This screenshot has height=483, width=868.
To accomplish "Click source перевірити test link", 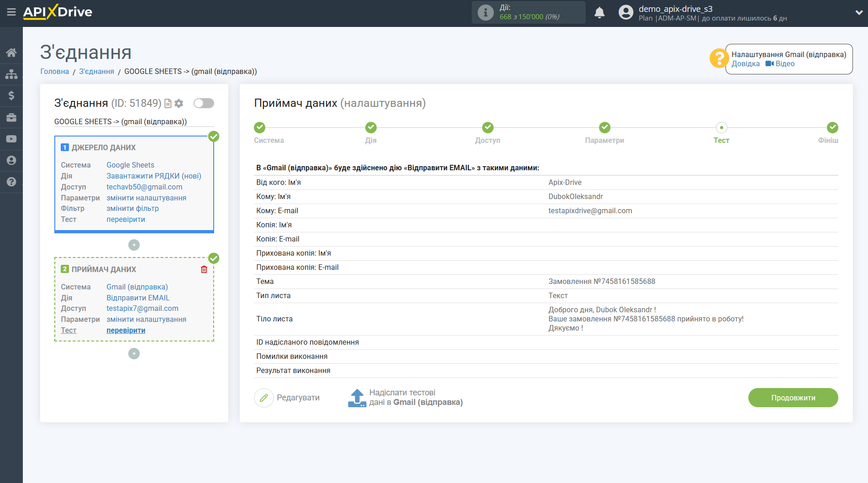I will (126, 219).
